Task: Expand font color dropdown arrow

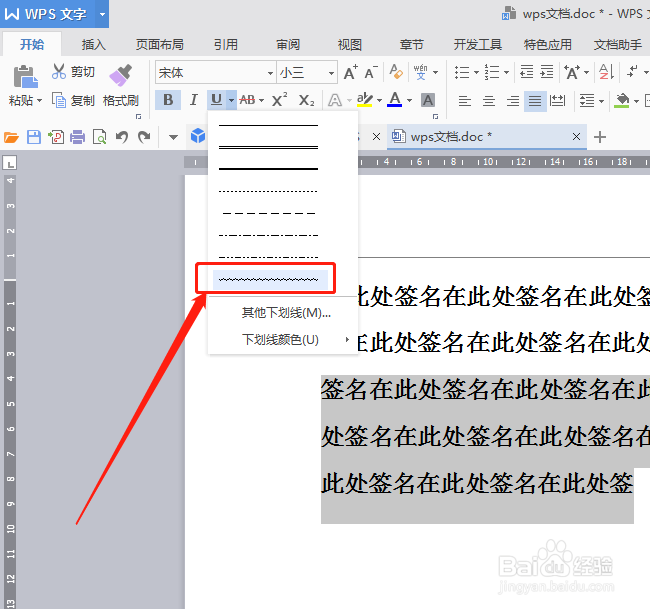Action: 410,100
